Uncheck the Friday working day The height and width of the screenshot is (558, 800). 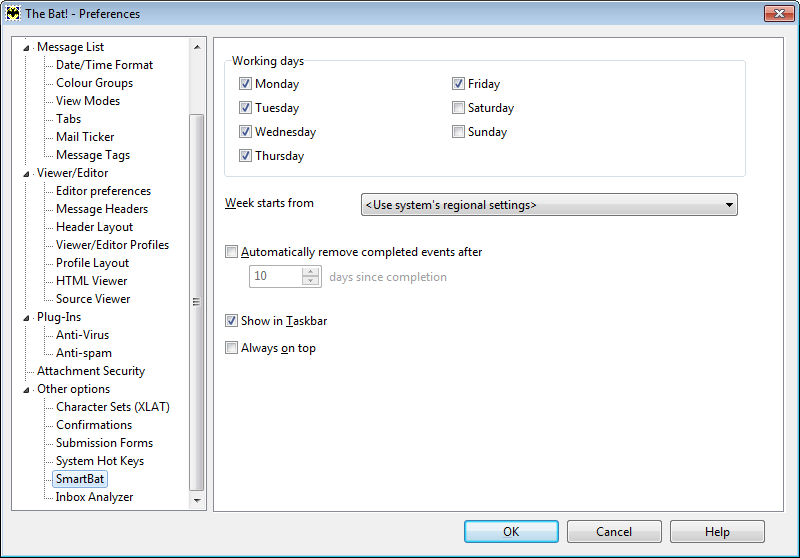(x=458, y=84)
